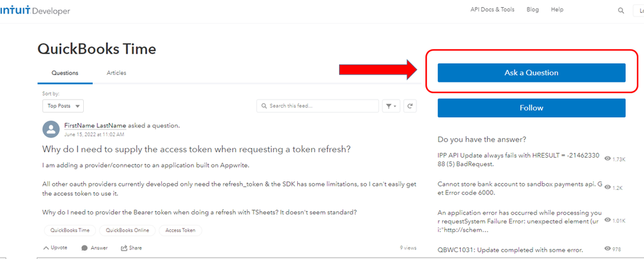Open the Top Posts sort dropdown
Screen dimensions: 644x259
63,106
